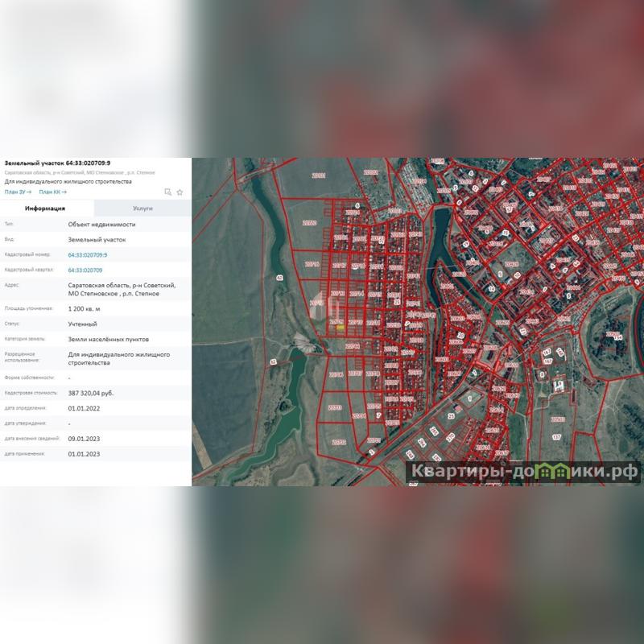Click the yellow highlighted parcel on map
Screen dimensions: 644x644
coord(341,328)
